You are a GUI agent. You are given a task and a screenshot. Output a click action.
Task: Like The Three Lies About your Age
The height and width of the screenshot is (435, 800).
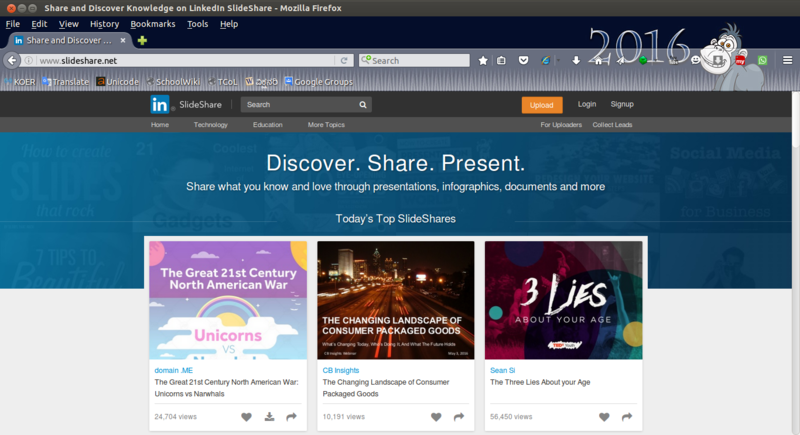pos(604,417)
